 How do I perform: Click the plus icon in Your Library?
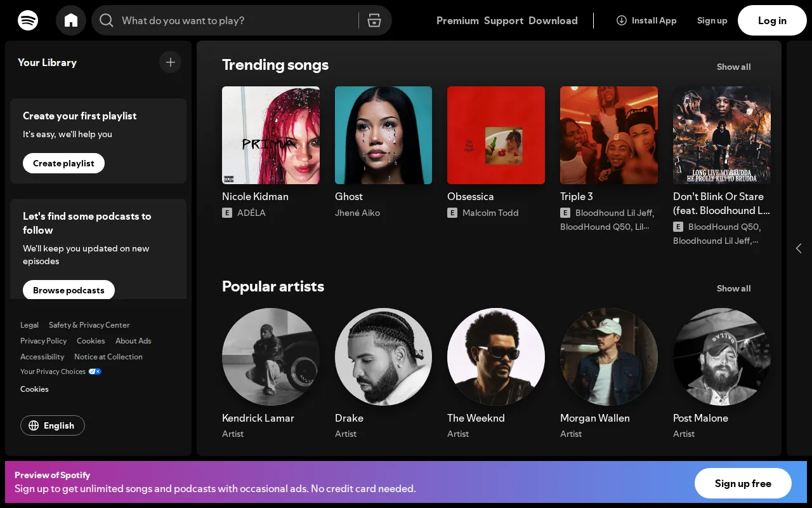(170, 62)
